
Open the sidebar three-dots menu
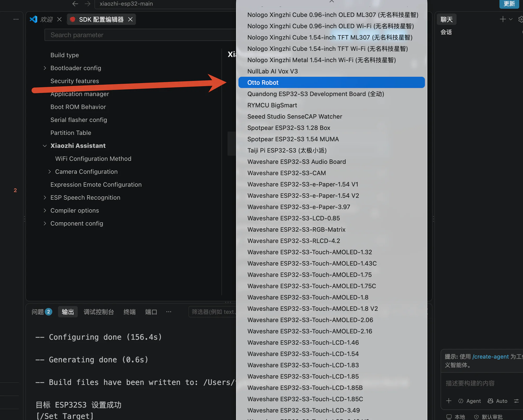[16, 19]
